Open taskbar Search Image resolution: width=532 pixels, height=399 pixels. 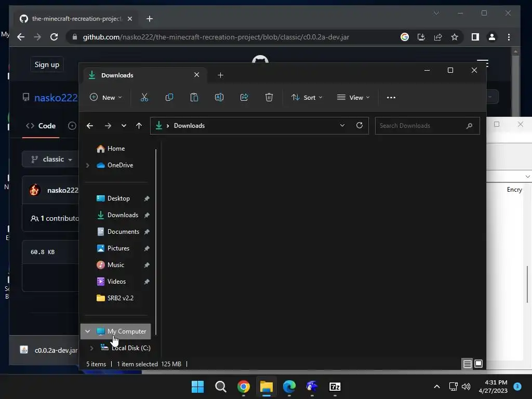pos(220,387)
